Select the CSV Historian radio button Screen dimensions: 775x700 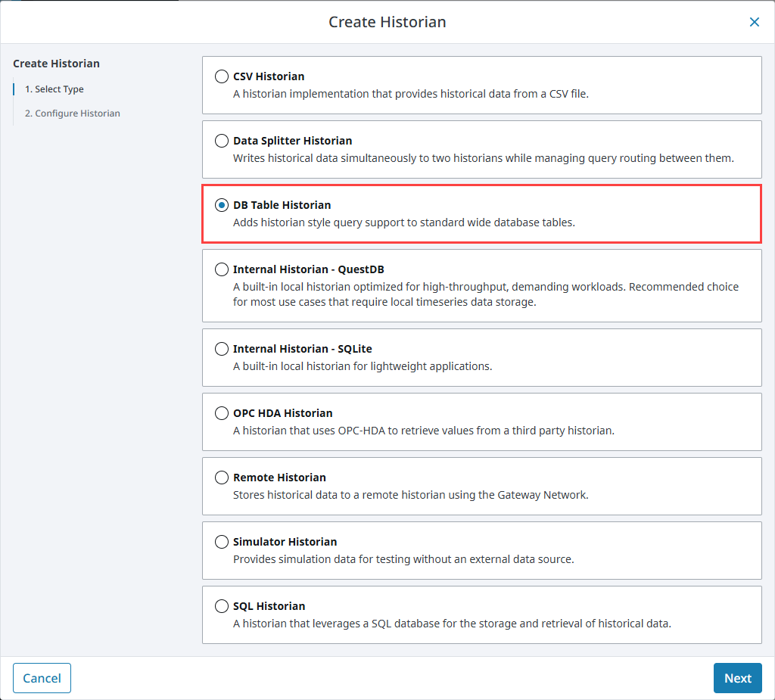click(x=221, y=76)
